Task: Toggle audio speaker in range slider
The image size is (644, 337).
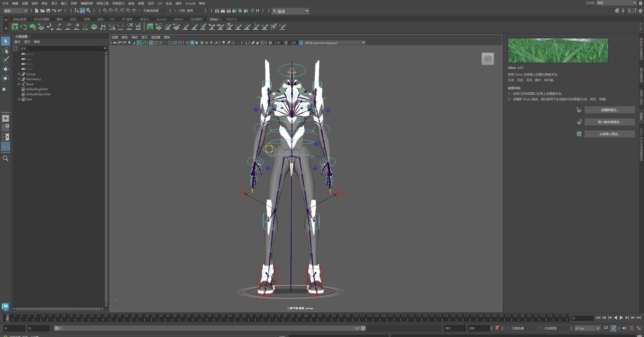Action: click(624, 328)
